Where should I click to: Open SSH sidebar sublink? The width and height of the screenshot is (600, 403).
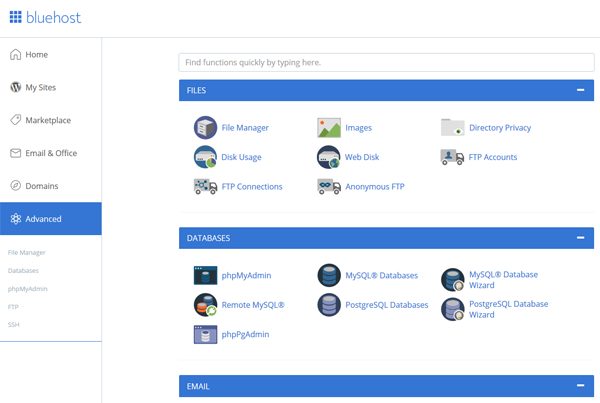point(13,325)
